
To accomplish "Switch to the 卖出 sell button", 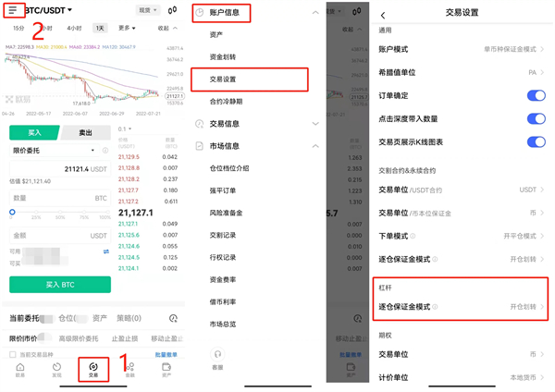I will coord(86,132).
